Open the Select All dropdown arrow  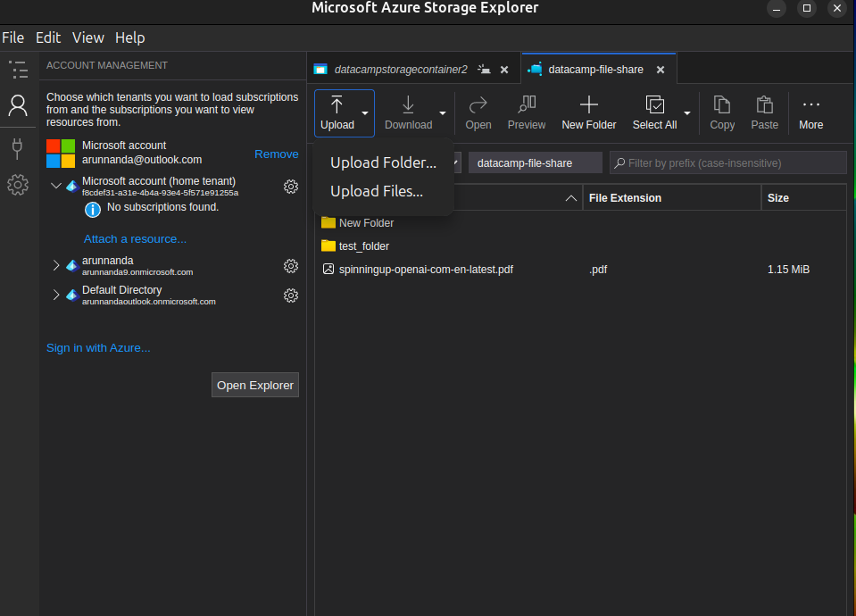(687, 113)
